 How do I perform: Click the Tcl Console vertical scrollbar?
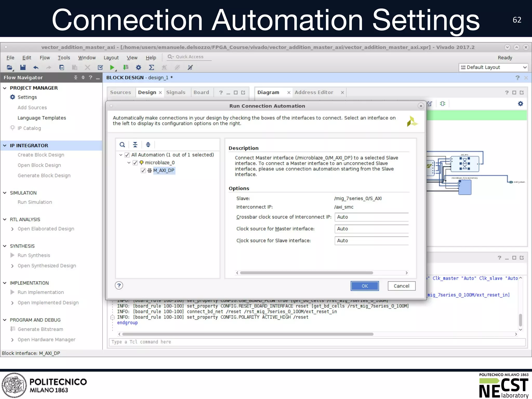521,320
